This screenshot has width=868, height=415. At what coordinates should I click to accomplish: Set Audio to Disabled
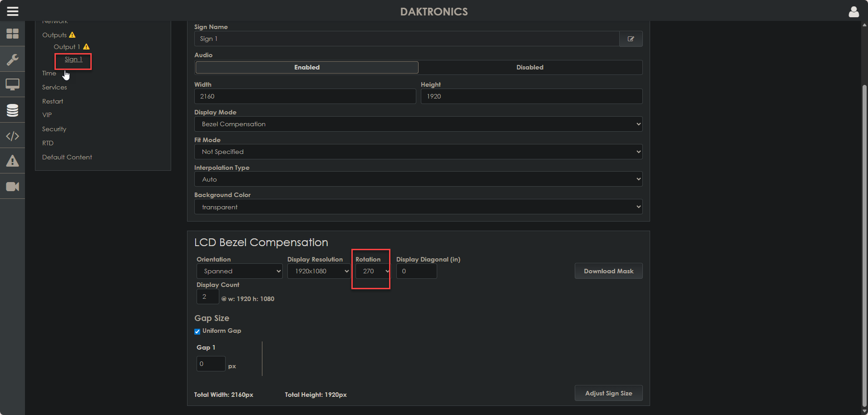point(529,68)
